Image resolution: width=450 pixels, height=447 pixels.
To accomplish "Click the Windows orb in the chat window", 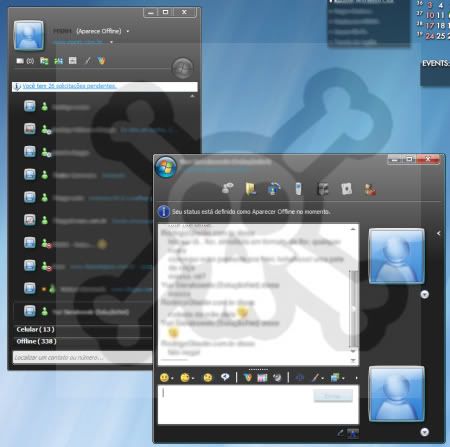I will coord(166,167).
